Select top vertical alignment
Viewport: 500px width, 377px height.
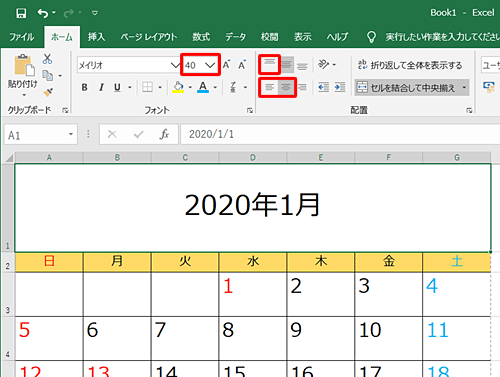pyautogui.click(x=269, y=64)
